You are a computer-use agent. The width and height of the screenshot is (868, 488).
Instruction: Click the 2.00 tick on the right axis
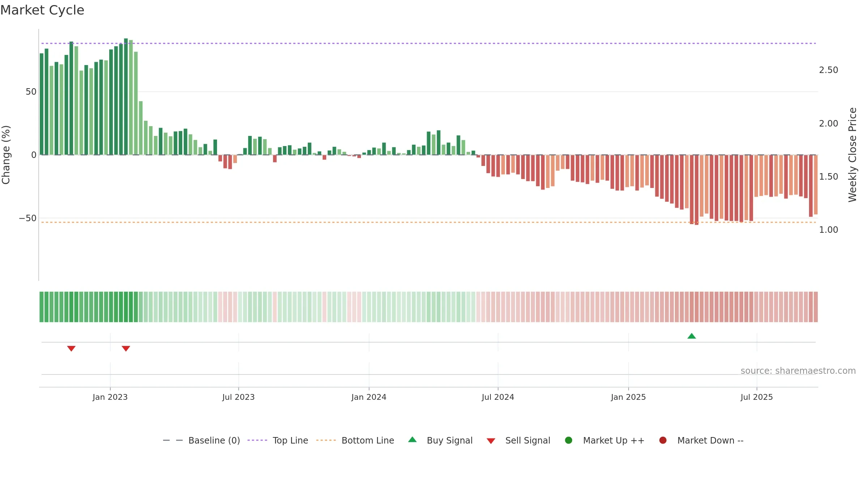click(x=829, y=124)
